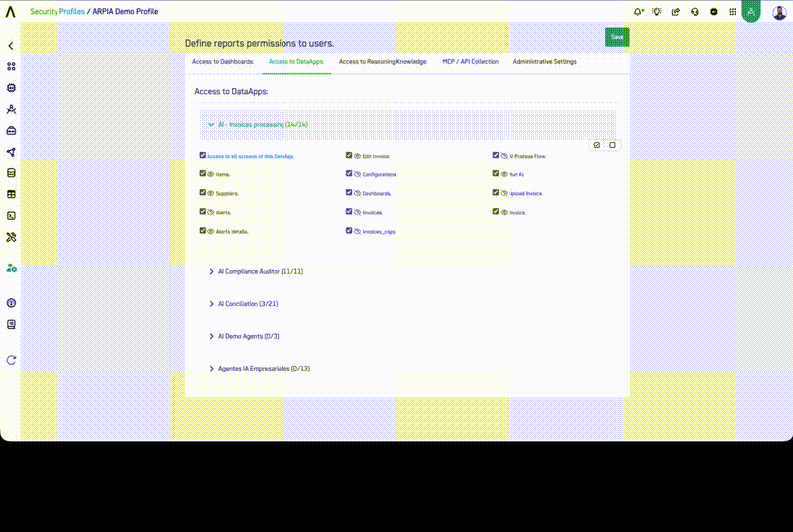Uncheck the Alerts checkbox
793x532 pixels.
(203, 212)
